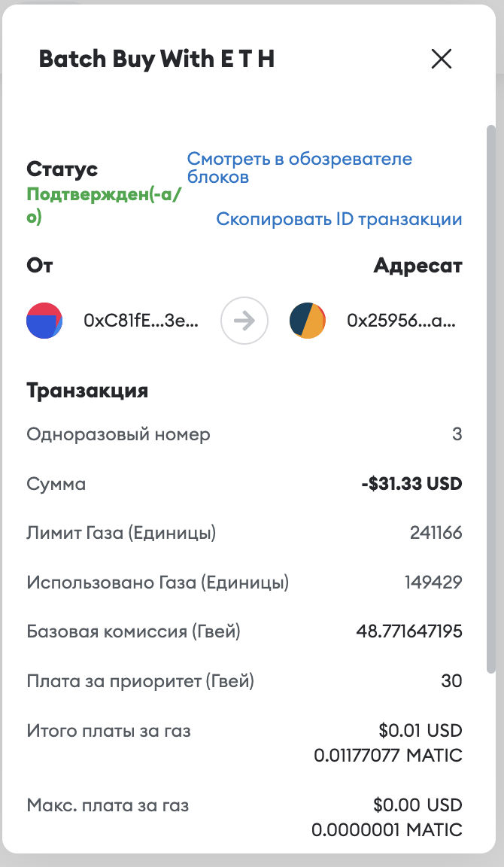Click the vertical scrollbar of the dialog

[491, 399]
